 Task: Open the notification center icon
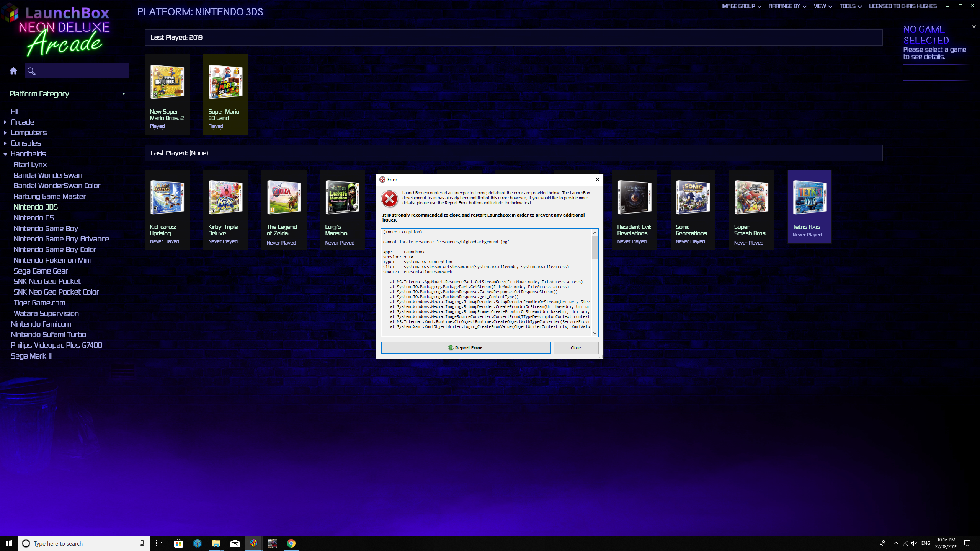(x=967, y=543)
